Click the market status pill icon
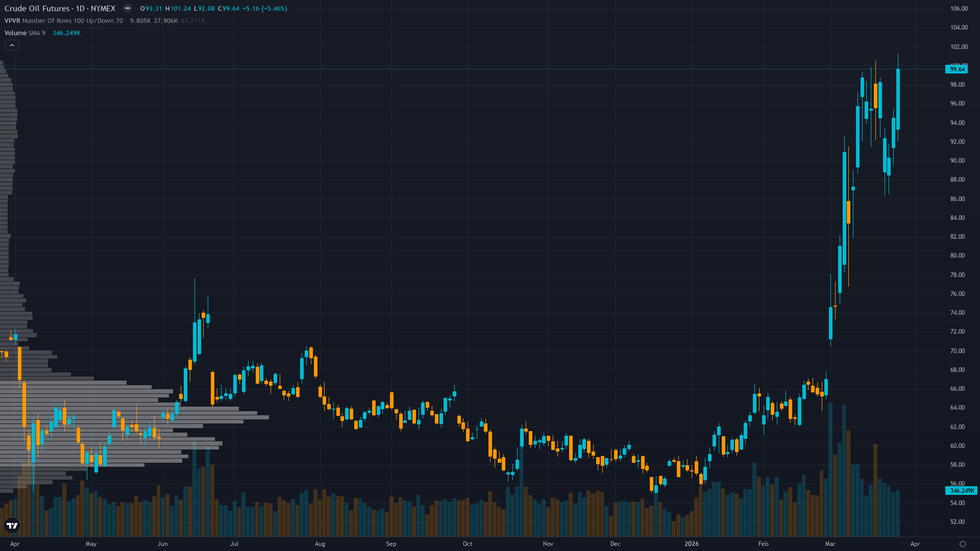Image resolution: width=980 pixels, height=551 pixels. (128, 8)
